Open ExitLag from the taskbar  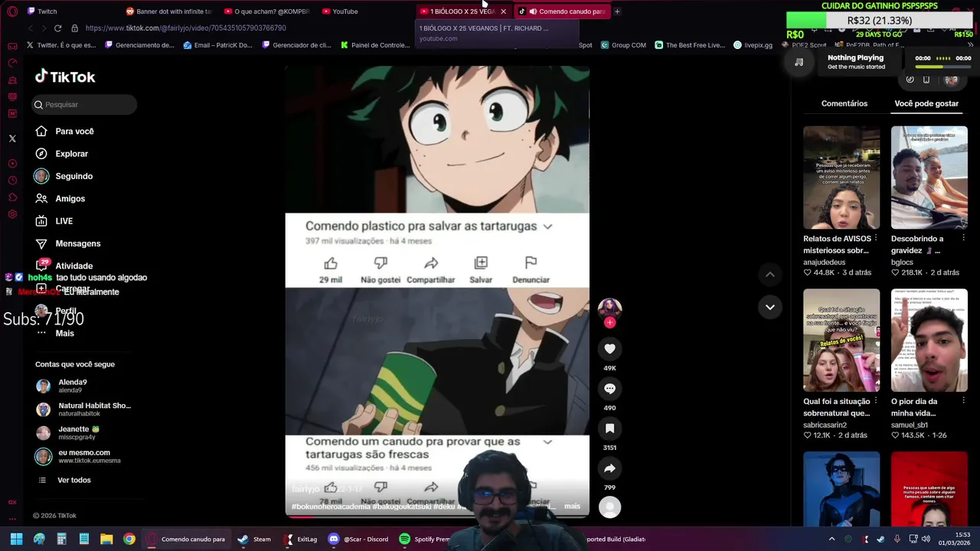(299, 539)
